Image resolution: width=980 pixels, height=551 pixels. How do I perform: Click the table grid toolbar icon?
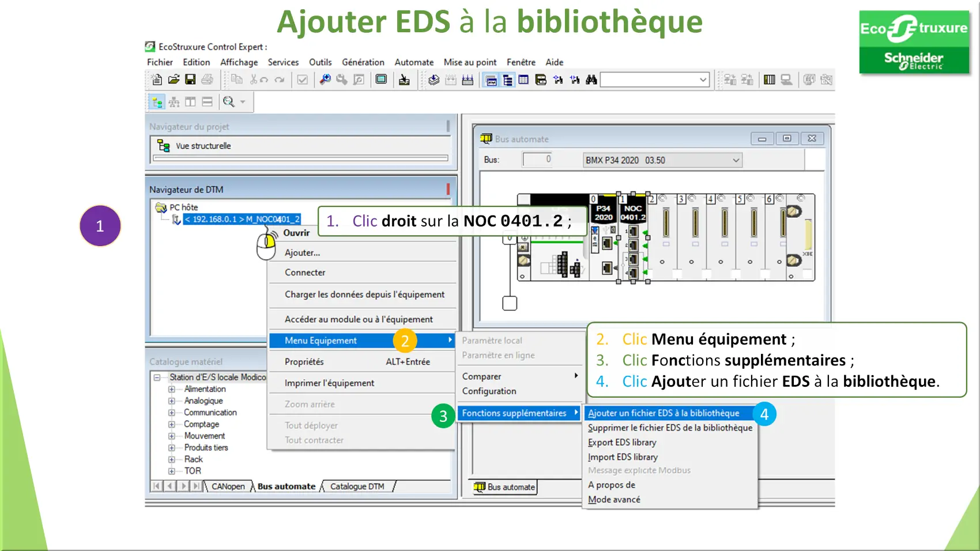(x=523, y=80)
